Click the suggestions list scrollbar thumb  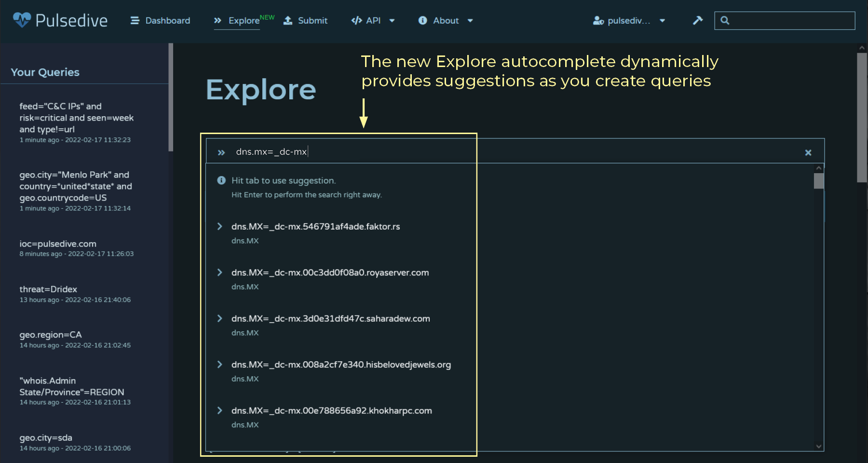coord(818,181)
